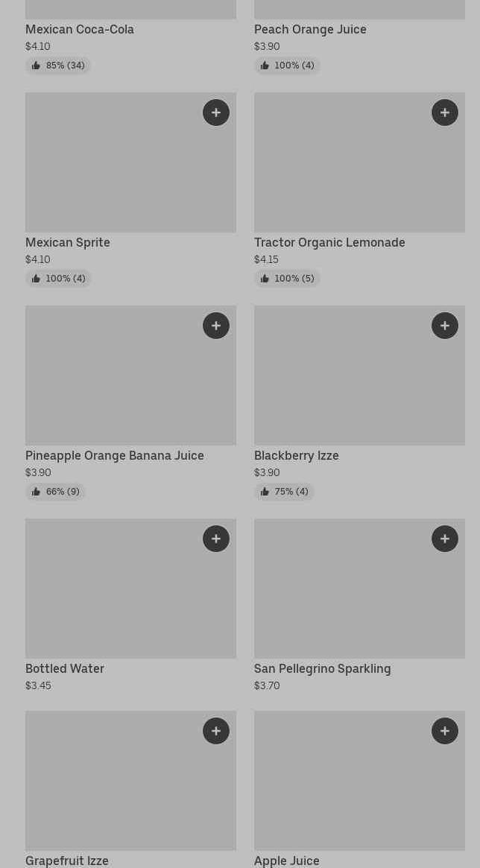Open the Tractor Organic Lemonade title
Image resolution: width=480 pixels, height=868 pixels.
(x=329, y=243)
